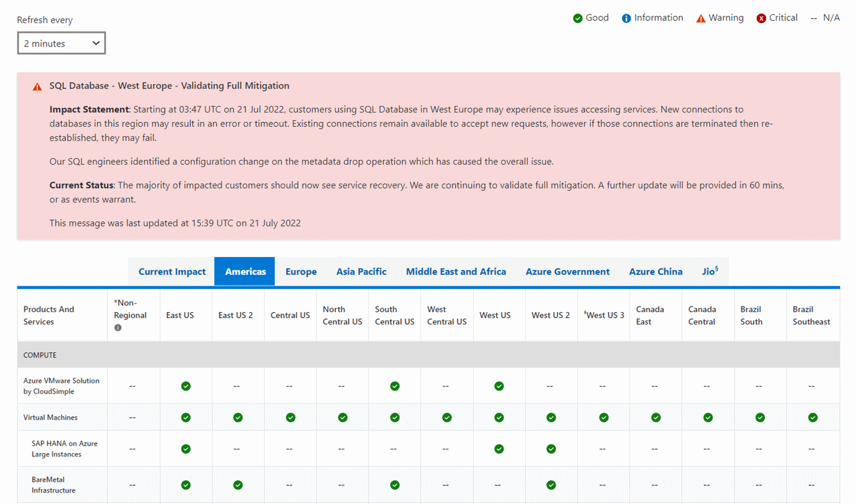Go to Middle East and Africa tab
855x504 pixels.
point(456,272)
